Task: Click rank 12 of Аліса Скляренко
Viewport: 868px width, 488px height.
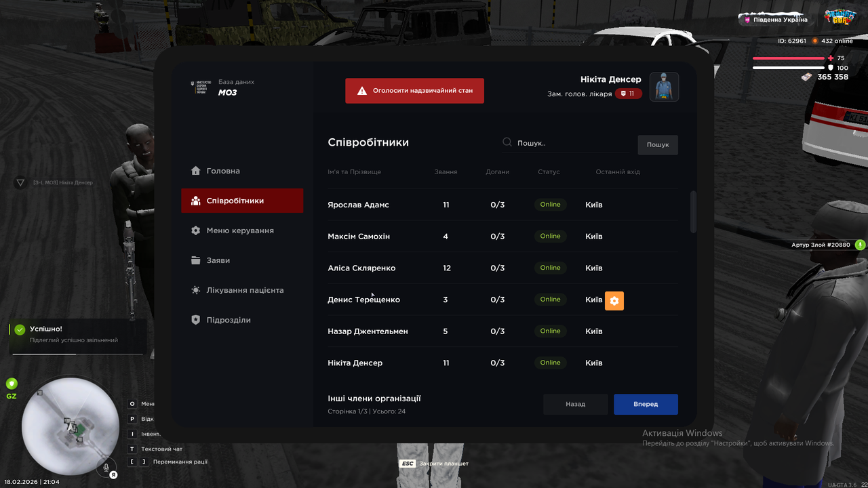Action: (x=446, y=268)
